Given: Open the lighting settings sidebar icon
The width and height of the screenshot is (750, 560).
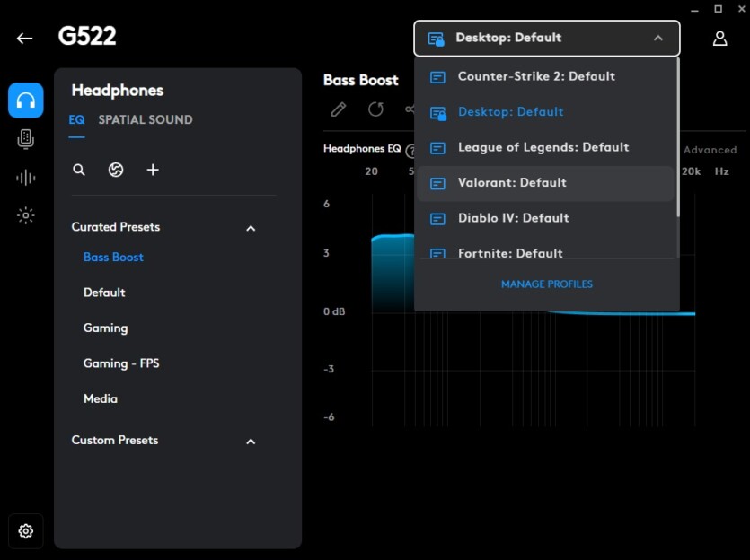Looking at the screenshot, I should pos(26,215).
